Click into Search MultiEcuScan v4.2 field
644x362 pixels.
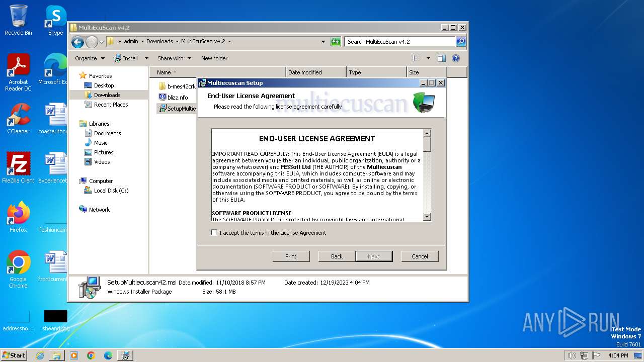[400, 42]
